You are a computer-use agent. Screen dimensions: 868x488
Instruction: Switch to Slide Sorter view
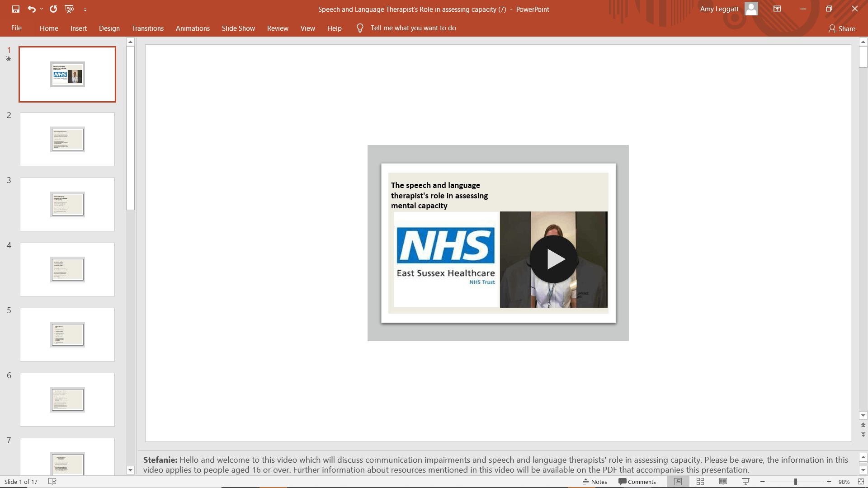click(x=700, y=482)
